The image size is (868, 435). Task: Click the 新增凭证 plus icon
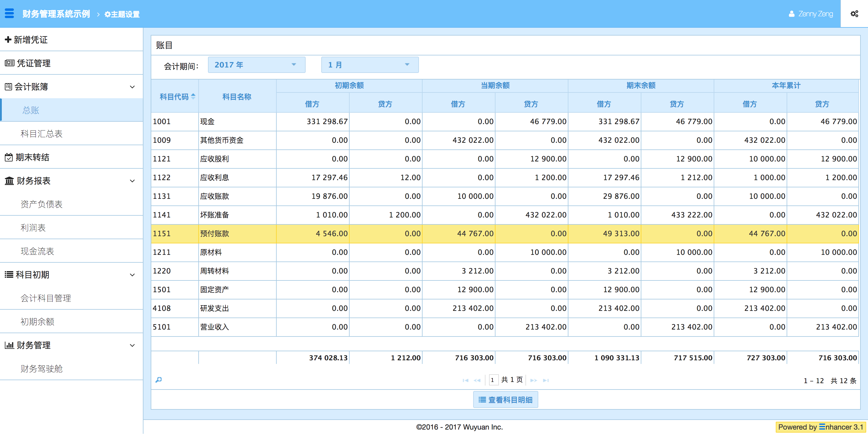click(8, 39)
